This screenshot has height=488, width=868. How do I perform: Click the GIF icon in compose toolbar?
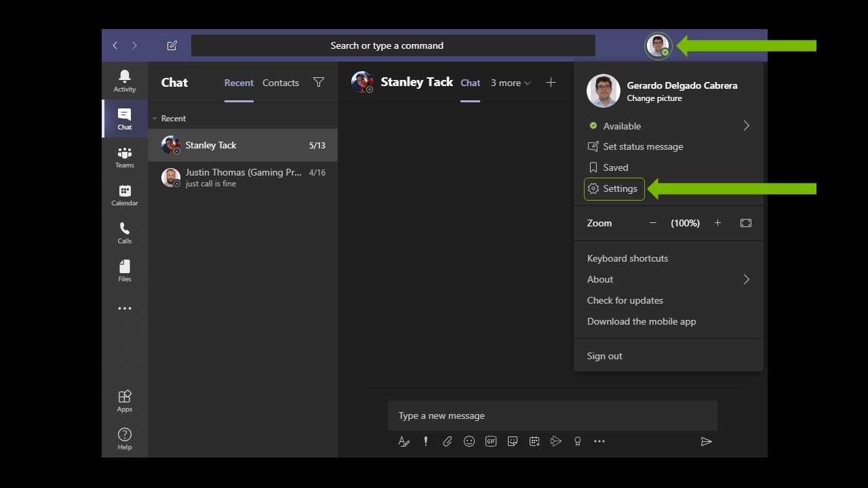pos(491,441)
